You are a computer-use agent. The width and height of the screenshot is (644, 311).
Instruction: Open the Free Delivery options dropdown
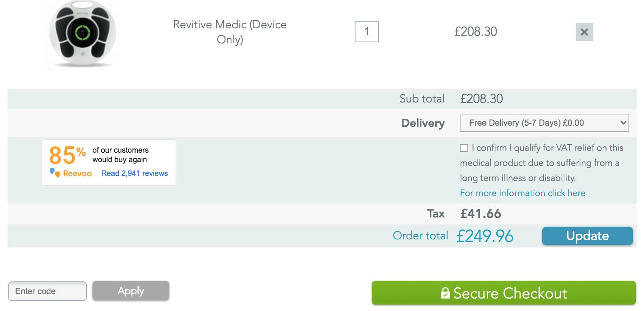tap(544, 123)
